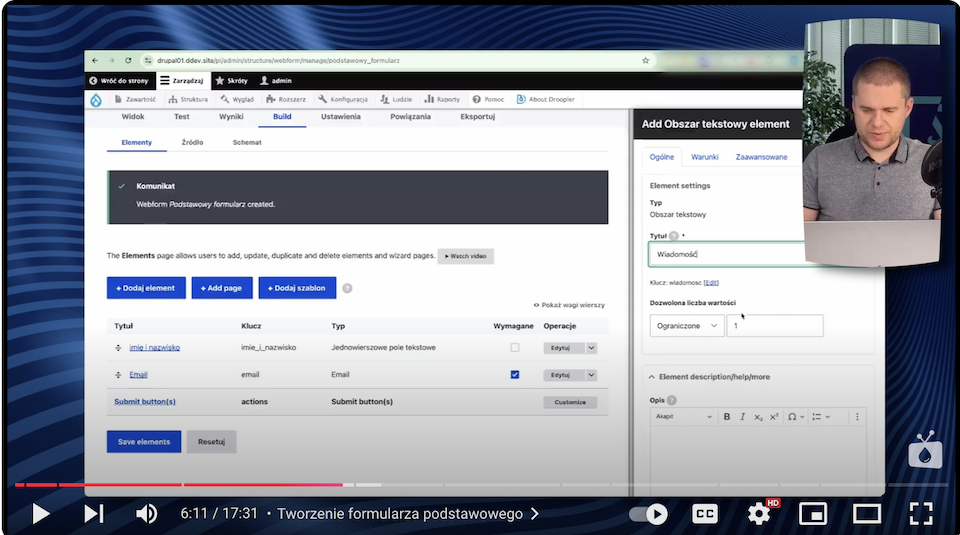The image size is (960, 535).
Task: Switch to the Wyniki tab
Action: click(231, 117)
